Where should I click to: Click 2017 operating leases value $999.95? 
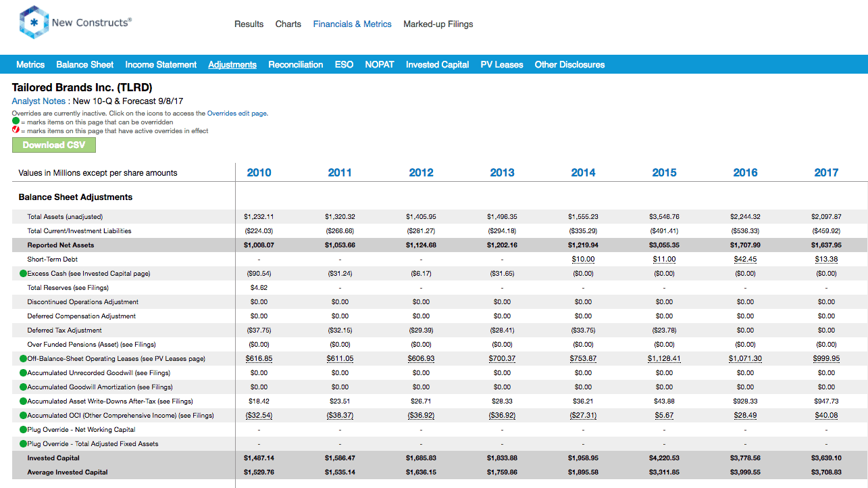(x=826, y=359)
